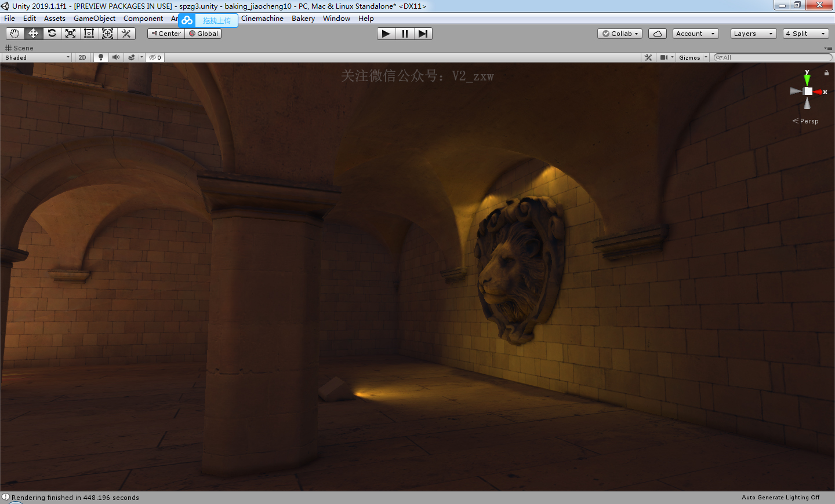835x504 pixels.
Task: Expand the scene camera dropdown arrow
Action: (673, 57)
